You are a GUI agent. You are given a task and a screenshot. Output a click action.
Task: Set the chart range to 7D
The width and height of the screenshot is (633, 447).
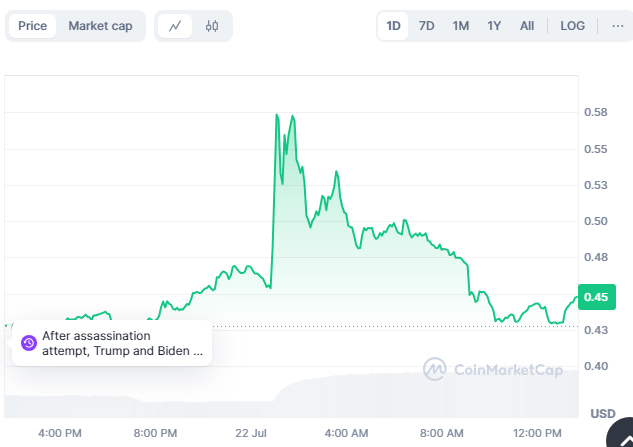pyautogui.click(x=427, y=26)
